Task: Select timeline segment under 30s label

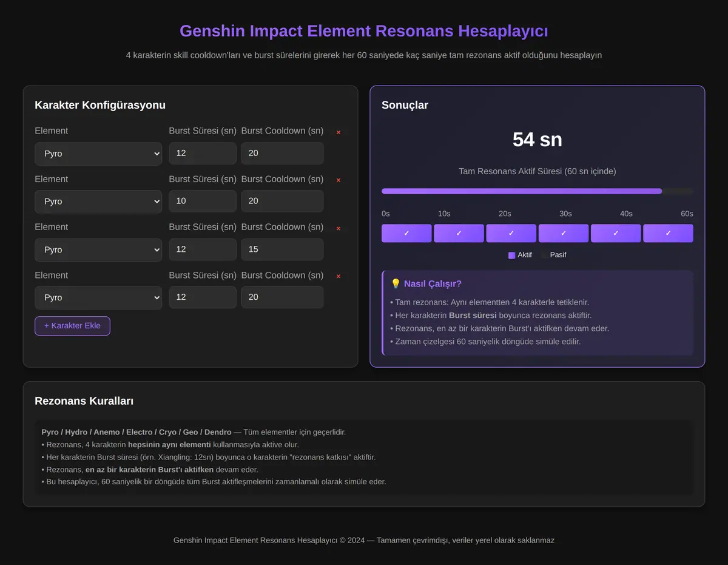Action: (x=564, y=233)
